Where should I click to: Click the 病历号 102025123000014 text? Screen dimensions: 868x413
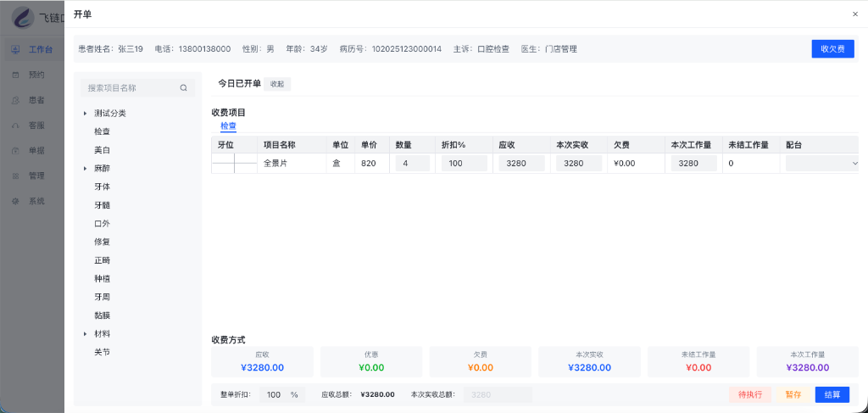point(391,48)
